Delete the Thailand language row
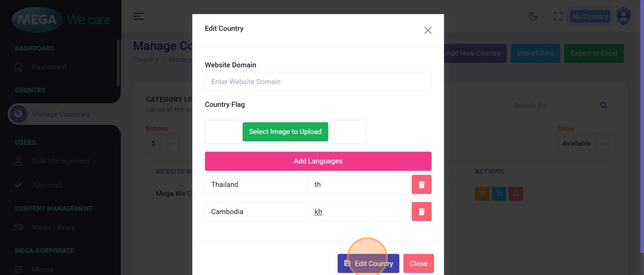Viewport: 644px width, 275px height. [x=421, y=184]
